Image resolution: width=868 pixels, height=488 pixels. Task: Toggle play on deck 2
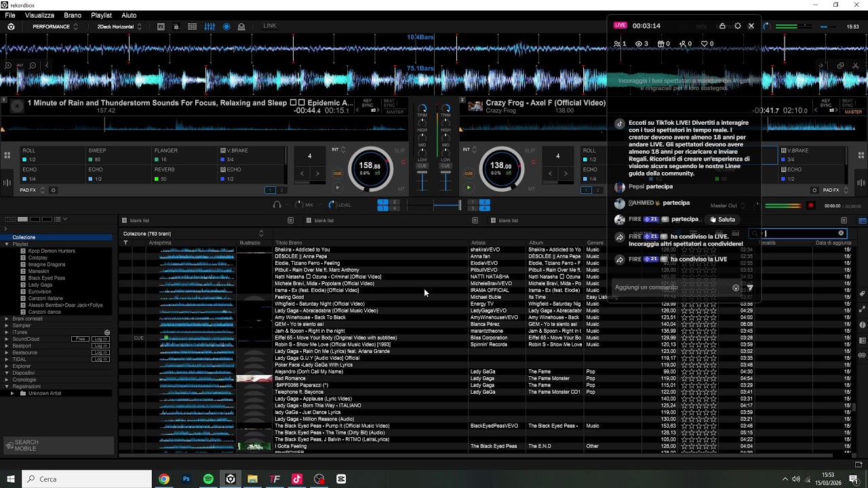[469, 188]
